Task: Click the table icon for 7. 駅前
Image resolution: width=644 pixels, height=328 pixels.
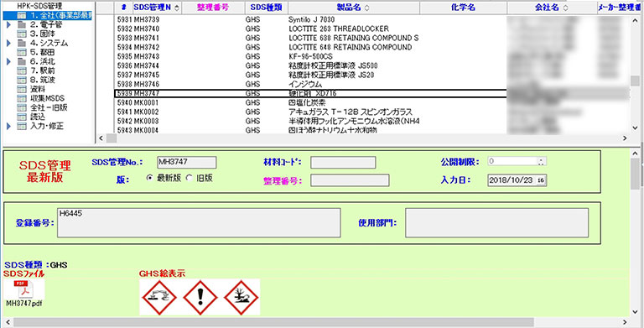Action: click(22, 70)
